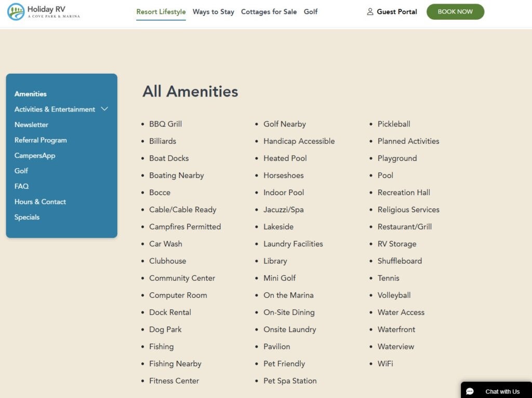Click the Activities & Entertainment sidebar item
Image resolution: width=532 pixels, height=398 pixels.
pyautogui.click(x=55, y=109)
